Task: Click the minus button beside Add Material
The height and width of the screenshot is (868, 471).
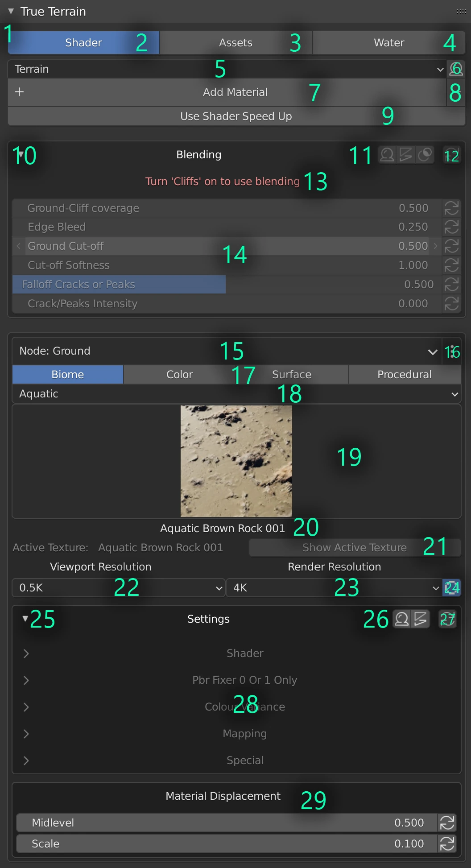Action: tap(456, 92)
